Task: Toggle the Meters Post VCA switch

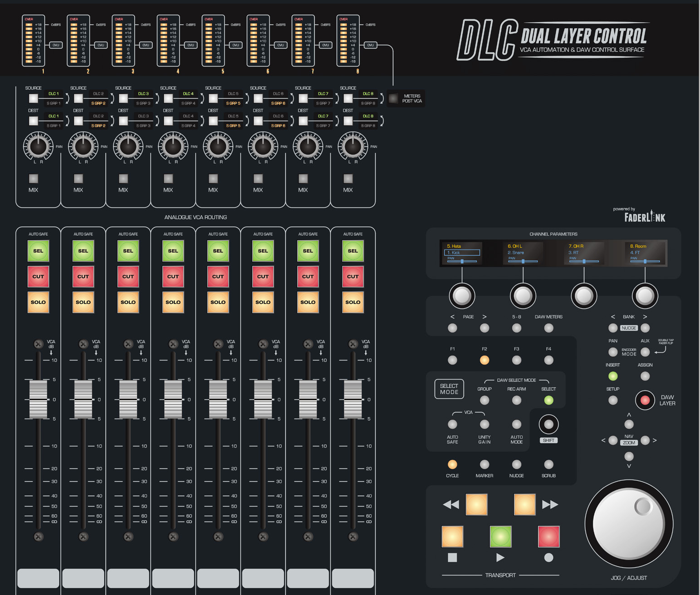Action: (393, 98)
